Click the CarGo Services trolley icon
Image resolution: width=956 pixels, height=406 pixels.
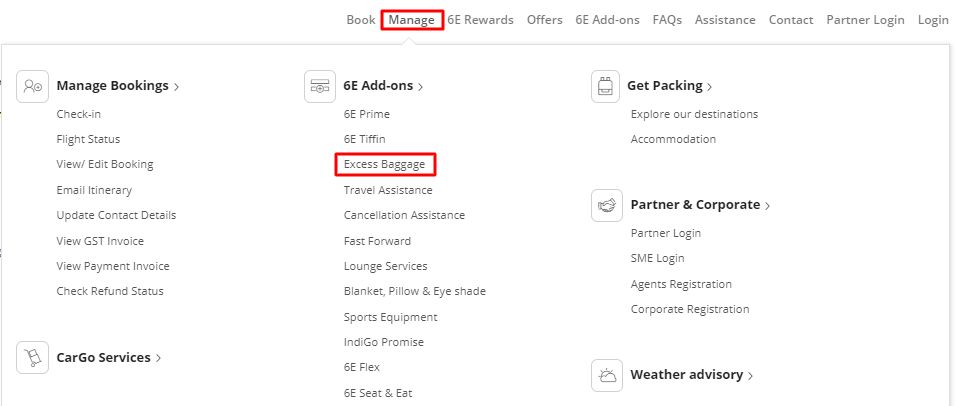coord(33,357)
